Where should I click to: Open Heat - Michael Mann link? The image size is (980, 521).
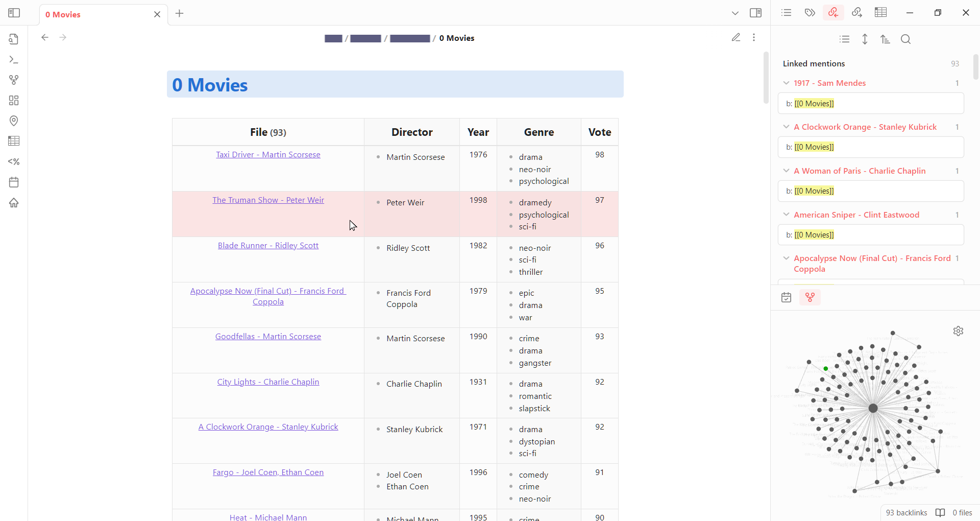pyautogui.click(x=268, y=517)
